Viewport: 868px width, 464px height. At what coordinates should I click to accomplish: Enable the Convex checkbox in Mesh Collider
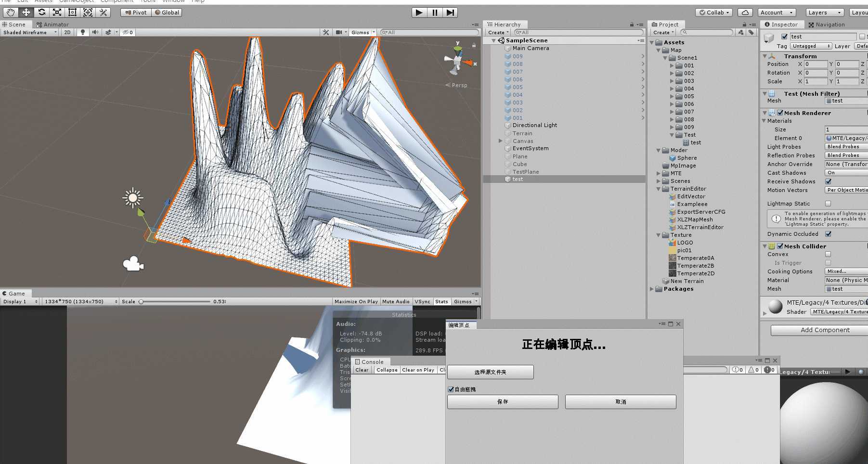(x=828, y=254)
